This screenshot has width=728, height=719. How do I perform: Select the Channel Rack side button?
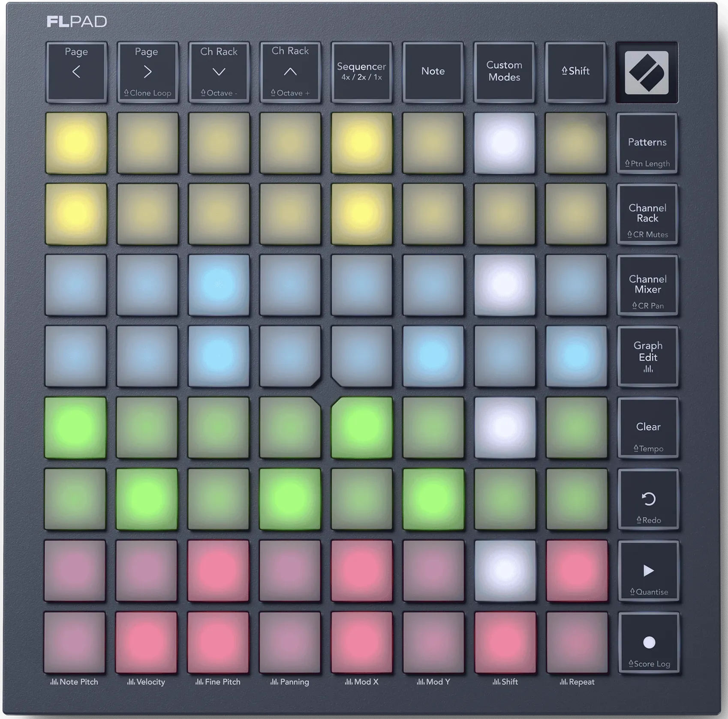647,215
